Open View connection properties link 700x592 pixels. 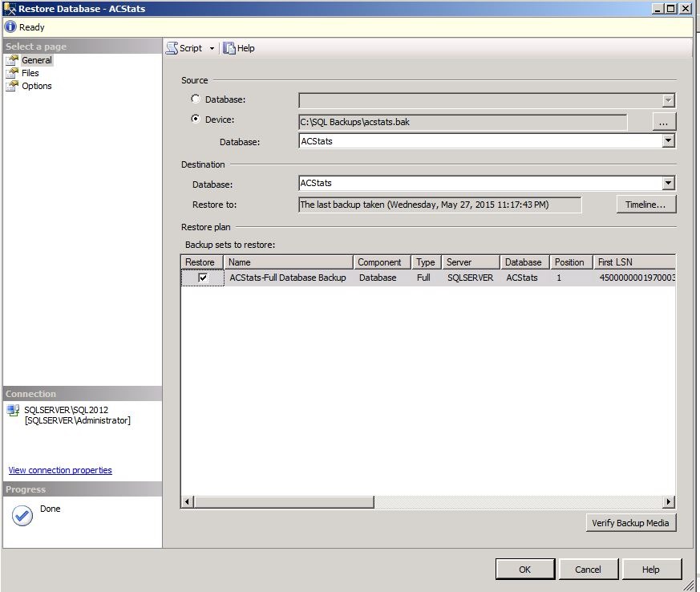[60, 470]
